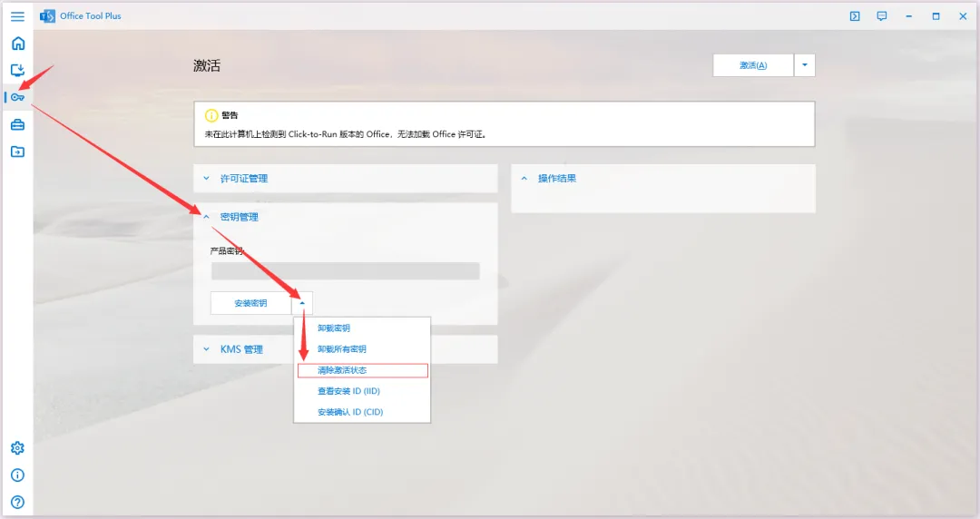
Task: Open the command box icon in title bar
Action: point(855,16)
